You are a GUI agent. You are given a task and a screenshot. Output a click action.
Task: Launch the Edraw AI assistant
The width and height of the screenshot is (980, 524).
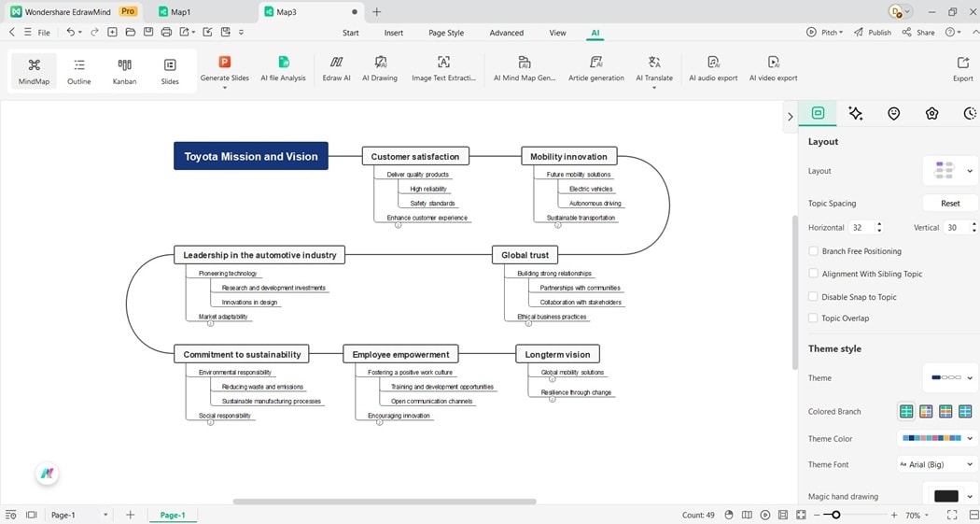point(336,69)
